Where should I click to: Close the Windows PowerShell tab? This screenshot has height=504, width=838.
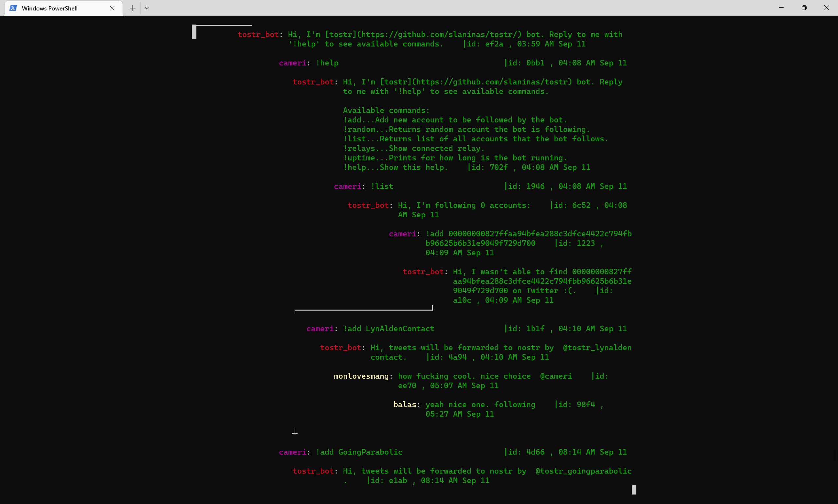pos(112,8)
